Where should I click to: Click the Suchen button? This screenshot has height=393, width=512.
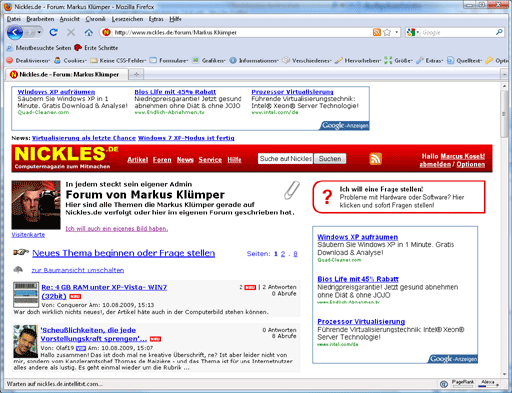[x=330, y=159]
